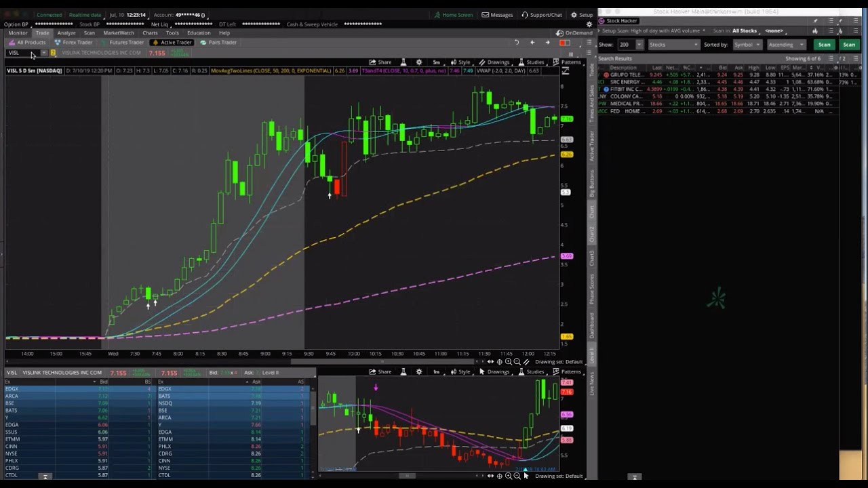
Task: Open the Ascending sort order dropdown
Action: (x=786, y=45)
